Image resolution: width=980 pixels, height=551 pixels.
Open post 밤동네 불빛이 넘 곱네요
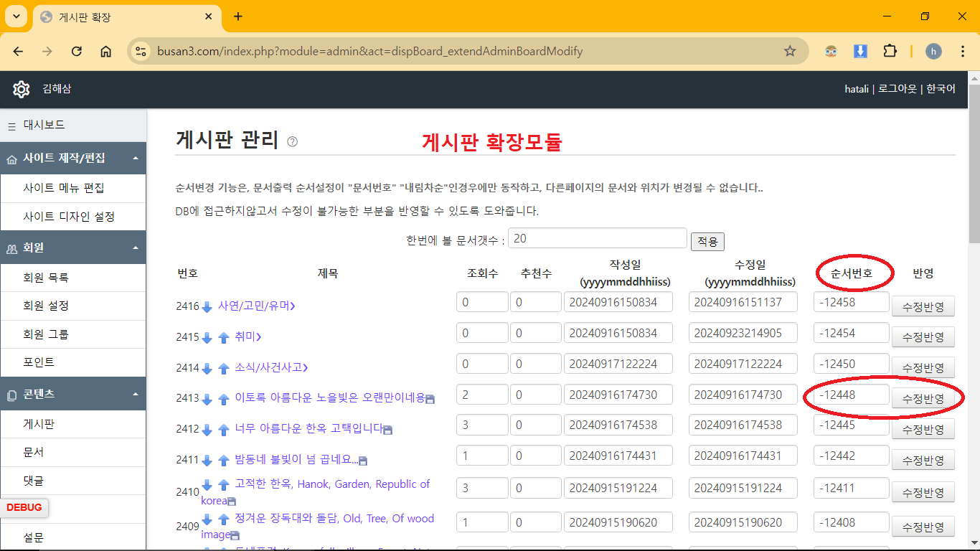point(296,459)
